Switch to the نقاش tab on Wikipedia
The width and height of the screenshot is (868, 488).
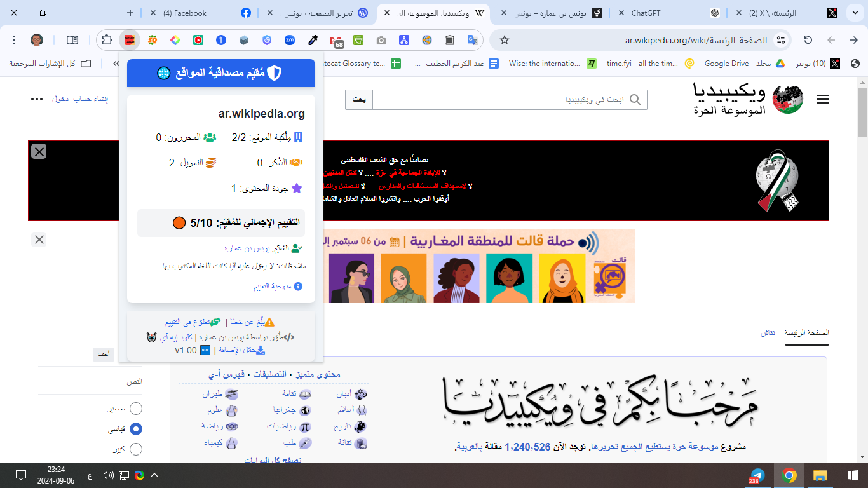coord(769,332)
